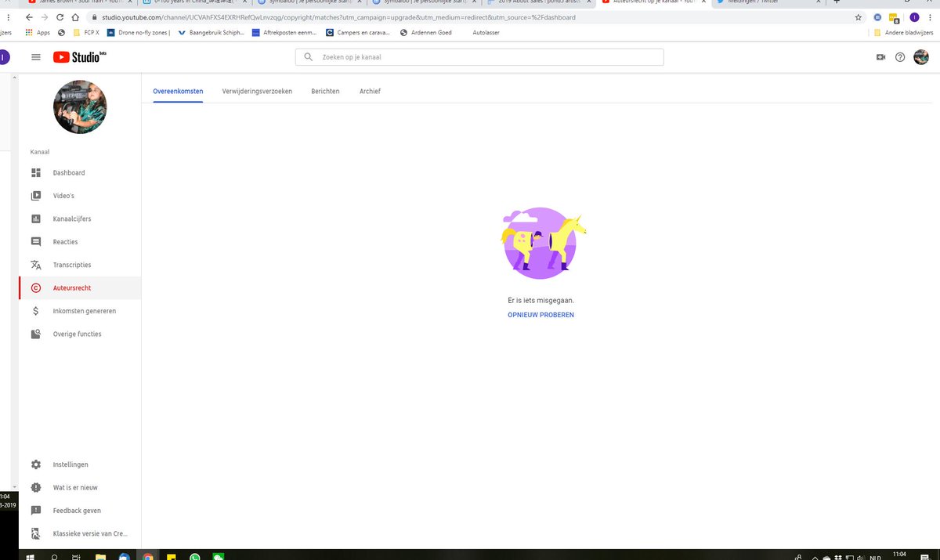Open the Transcripties section

coord(80,265)
